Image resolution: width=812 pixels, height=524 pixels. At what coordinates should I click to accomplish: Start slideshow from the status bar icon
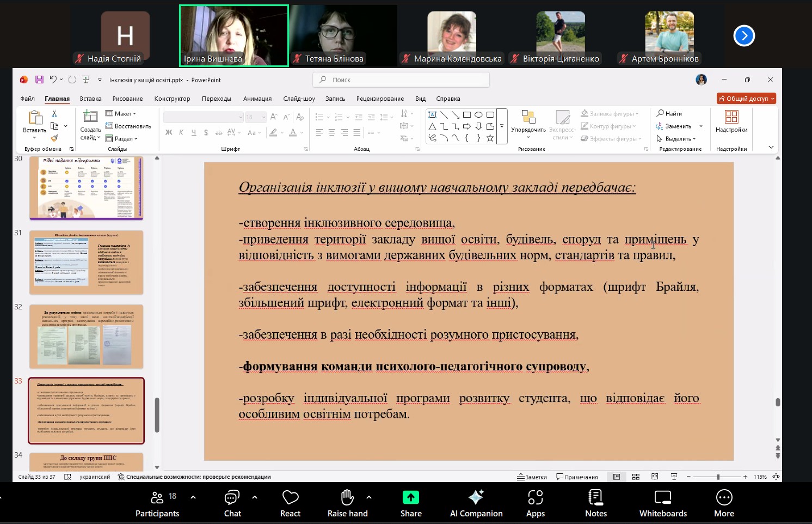coord(674,476)
